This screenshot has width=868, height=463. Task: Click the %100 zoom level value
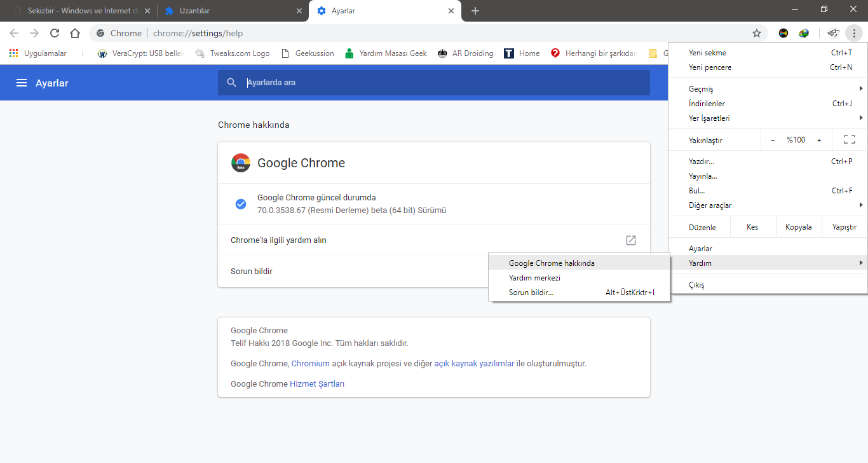796,139
